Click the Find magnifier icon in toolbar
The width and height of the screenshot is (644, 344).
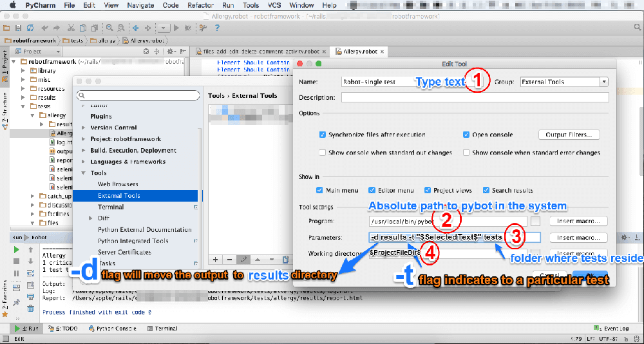pyautogui.click(x=109, y=28)
